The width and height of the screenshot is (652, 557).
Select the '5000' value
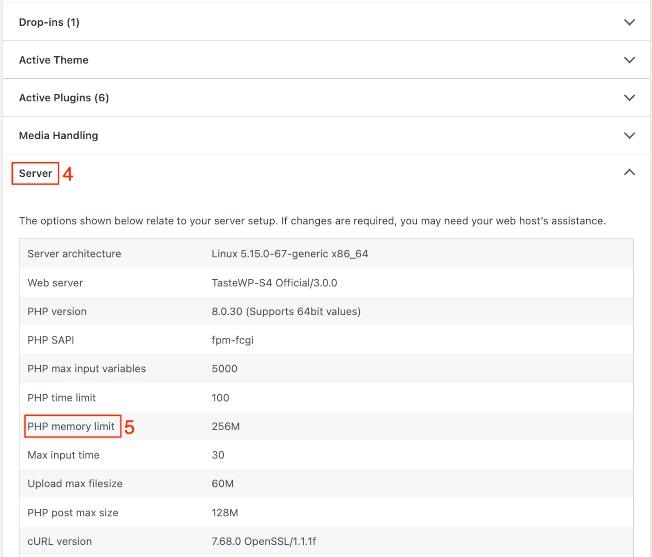point(225,369)
